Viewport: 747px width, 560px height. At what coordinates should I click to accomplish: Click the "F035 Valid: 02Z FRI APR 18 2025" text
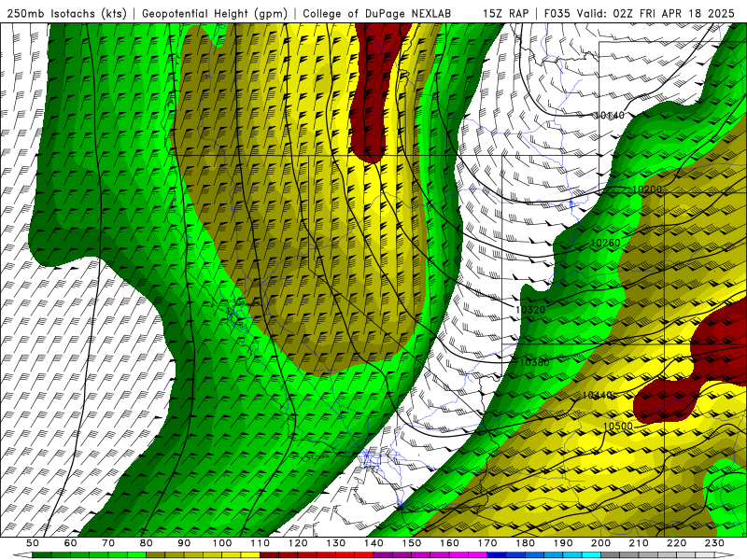click(x=640, y=13)
